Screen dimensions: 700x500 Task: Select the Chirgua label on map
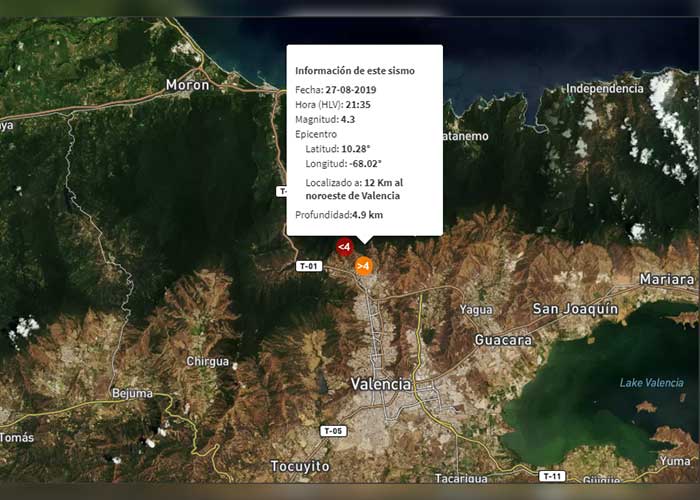click(x=207, y=361)
